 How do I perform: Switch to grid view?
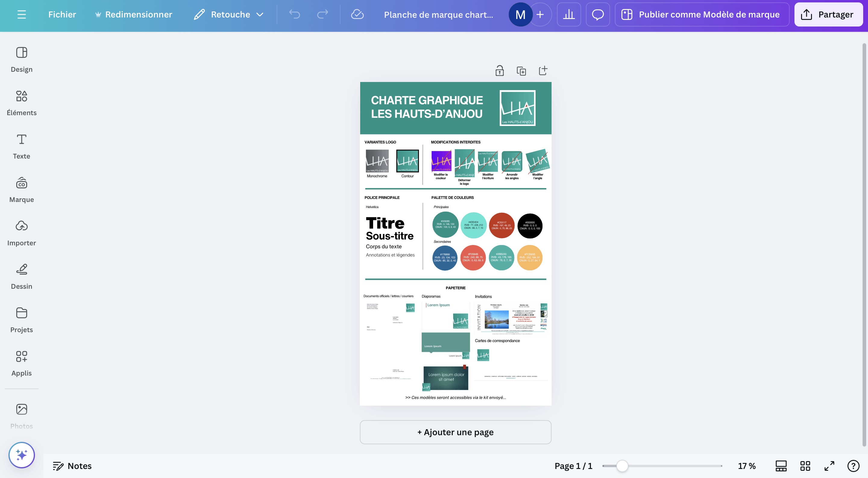point(805,466)
